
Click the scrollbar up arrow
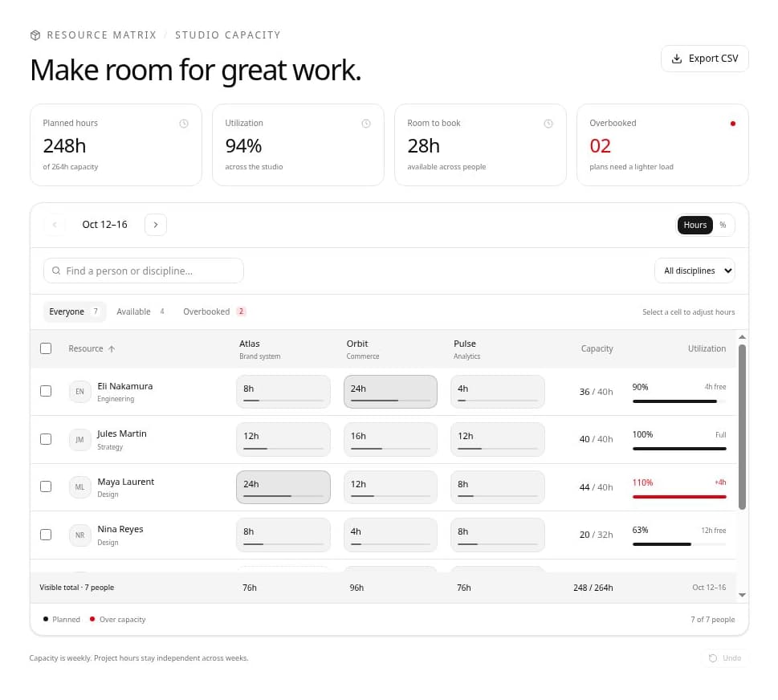tap(743, 337)
